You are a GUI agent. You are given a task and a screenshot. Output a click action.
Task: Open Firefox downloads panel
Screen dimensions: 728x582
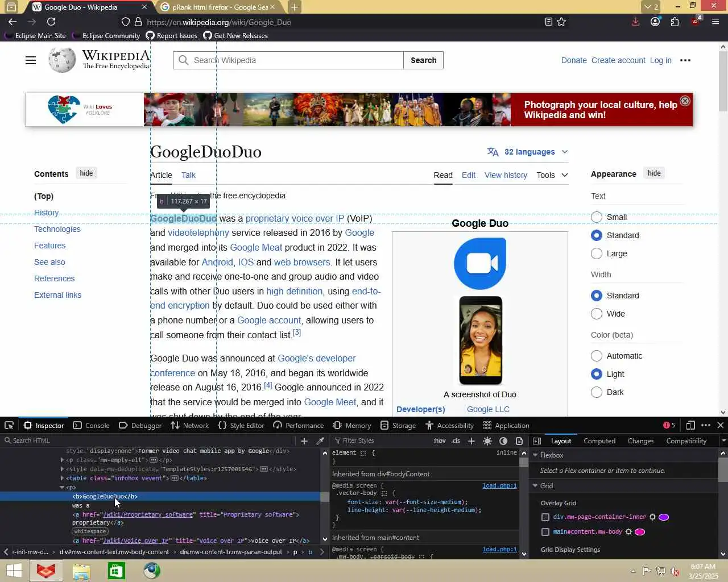point(636,22)
